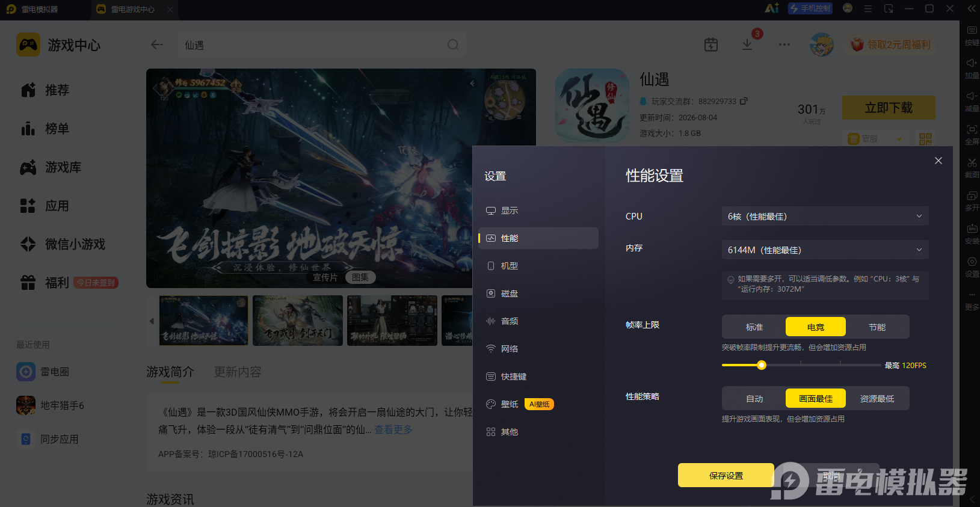The image size is (980, 507).
Task: Open 更多 tools in right toolbar
Action: tap(972, 300)
